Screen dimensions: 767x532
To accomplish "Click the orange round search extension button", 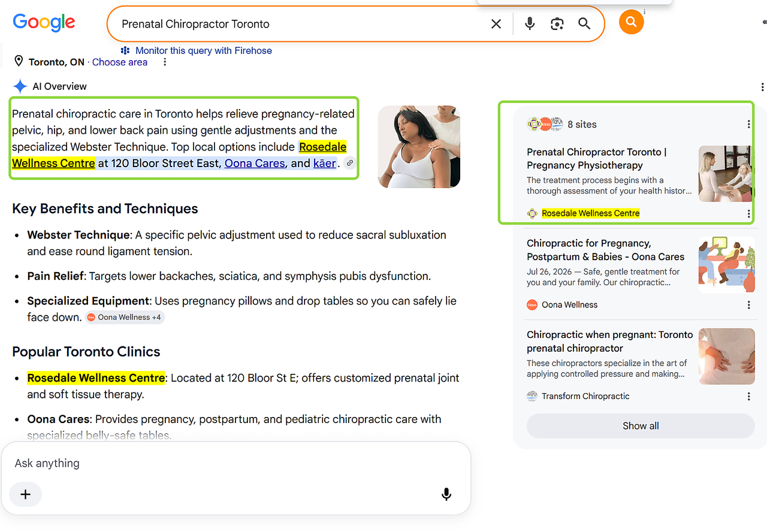I will point(631,22).
